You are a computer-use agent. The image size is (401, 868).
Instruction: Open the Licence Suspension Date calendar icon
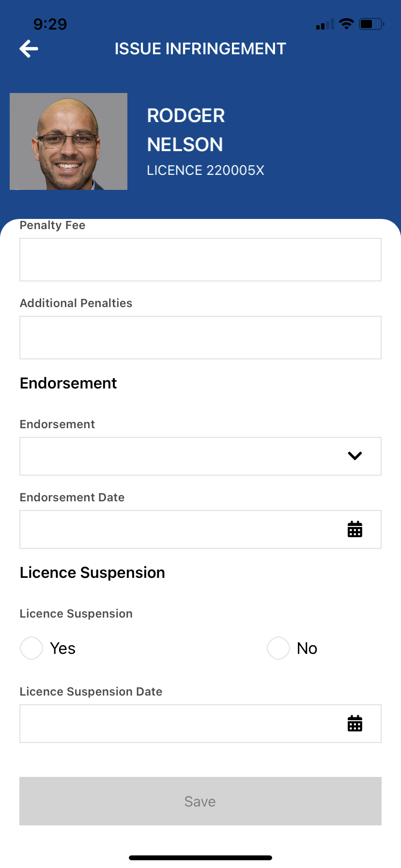[x=355, y=724]
